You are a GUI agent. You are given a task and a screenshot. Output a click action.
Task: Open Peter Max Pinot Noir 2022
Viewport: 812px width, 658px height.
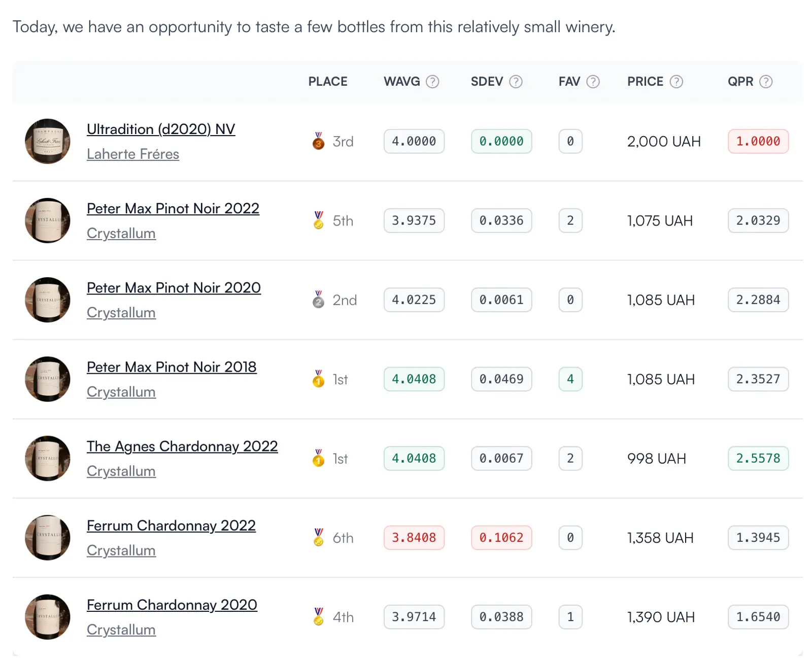tap(173, 209)
